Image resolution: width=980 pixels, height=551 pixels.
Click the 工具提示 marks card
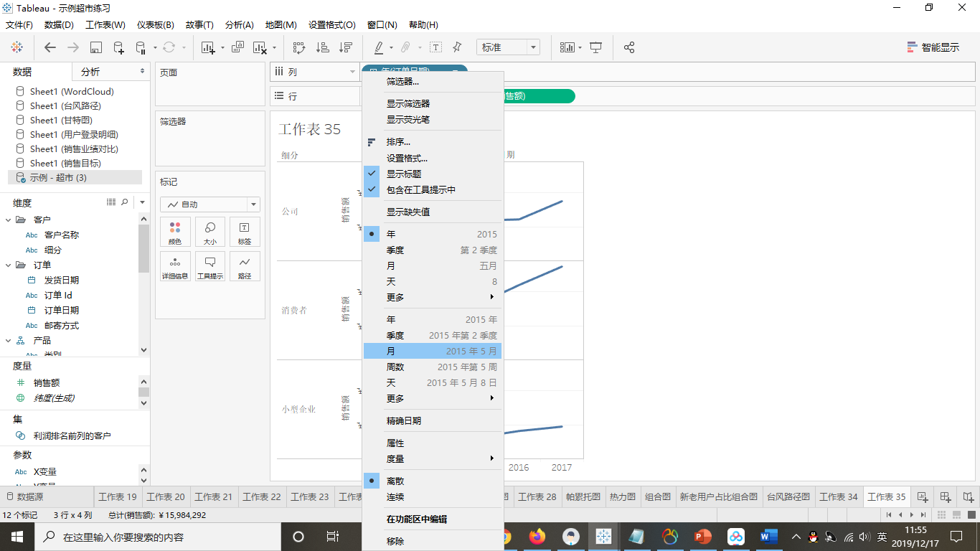(x=210, y=266)
